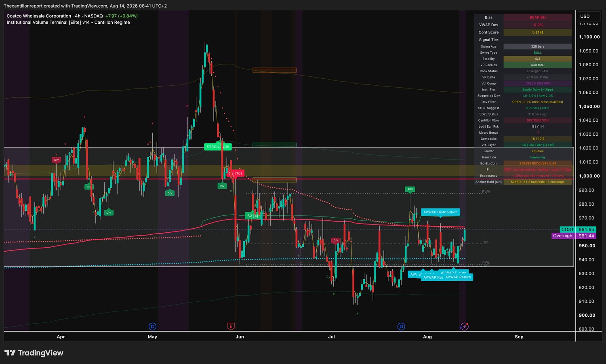Screen dimensions: 606x364
Task: Click the green S2 [4] label
Action: coord(253,216)
